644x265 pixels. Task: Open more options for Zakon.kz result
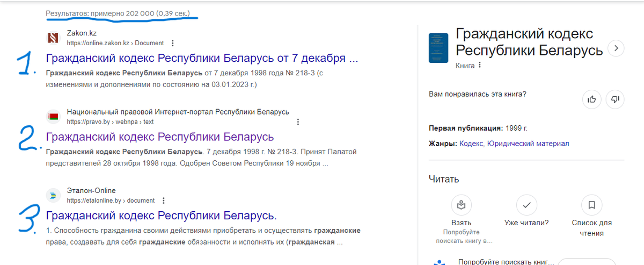pyautogui.click(x=172, y=43)
